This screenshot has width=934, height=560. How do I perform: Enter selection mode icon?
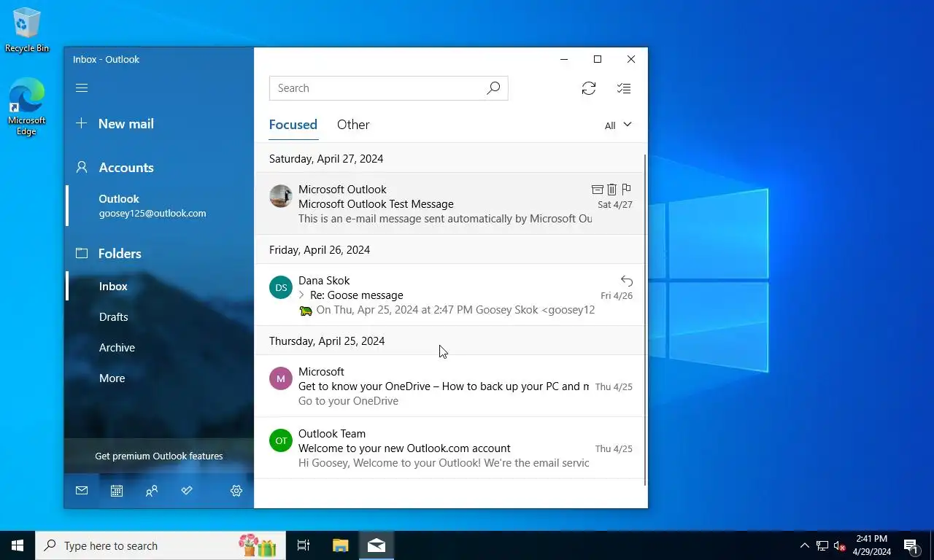[x=624, y=88]
